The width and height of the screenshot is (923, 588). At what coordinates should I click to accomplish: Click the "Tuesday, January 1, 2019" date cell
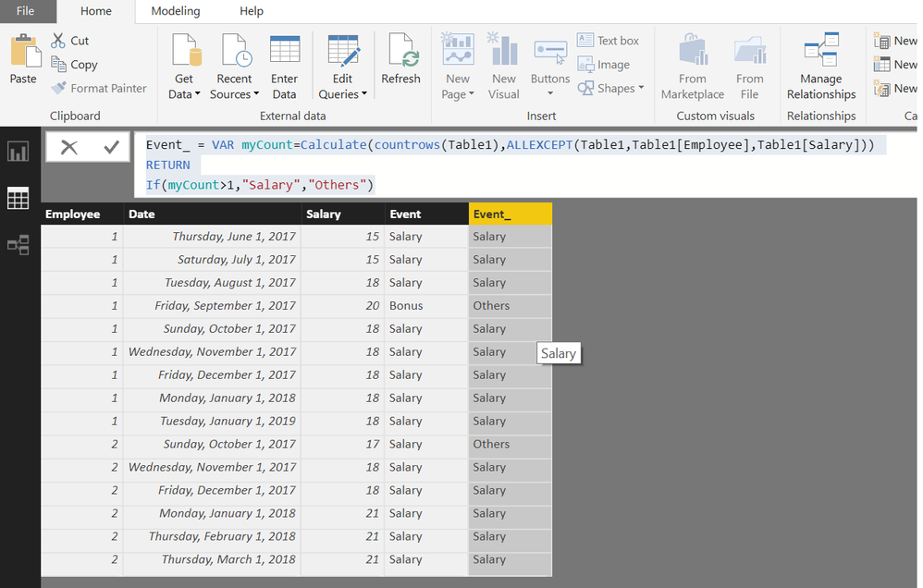pos(213,422)
